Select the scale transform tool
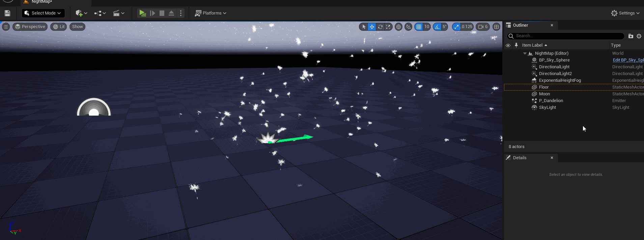This screenshot has width=644, height=240. 388,27
